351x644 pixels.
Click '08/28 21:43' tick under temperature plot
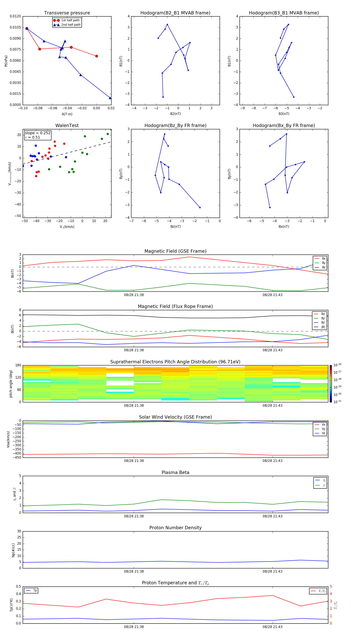pyautogui.click(x=273, y=627)
